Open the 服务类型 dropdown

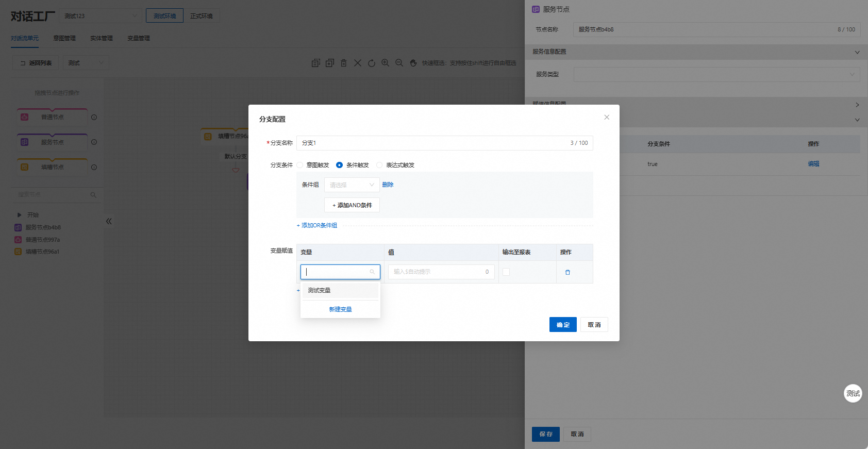pos(717,74)
